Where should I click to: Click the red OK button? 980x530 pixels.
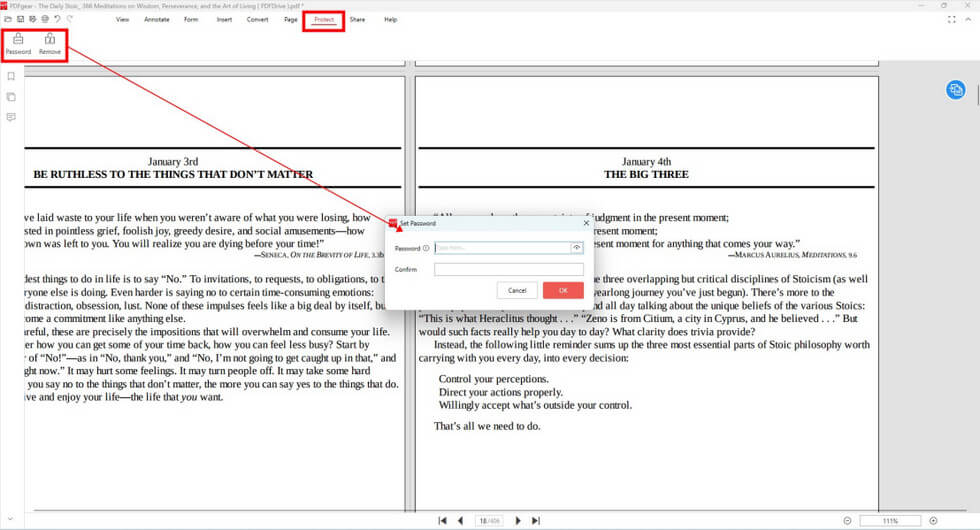click(563, 290)
